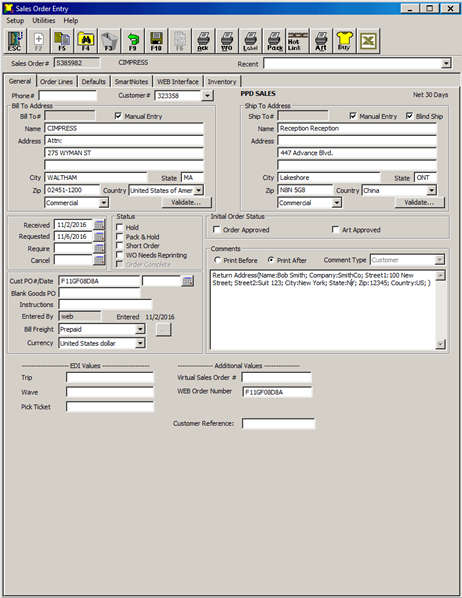462x598 pixels.
Task: Click the F10 floppy disk save icon
Action: click(x=156, y=41)
